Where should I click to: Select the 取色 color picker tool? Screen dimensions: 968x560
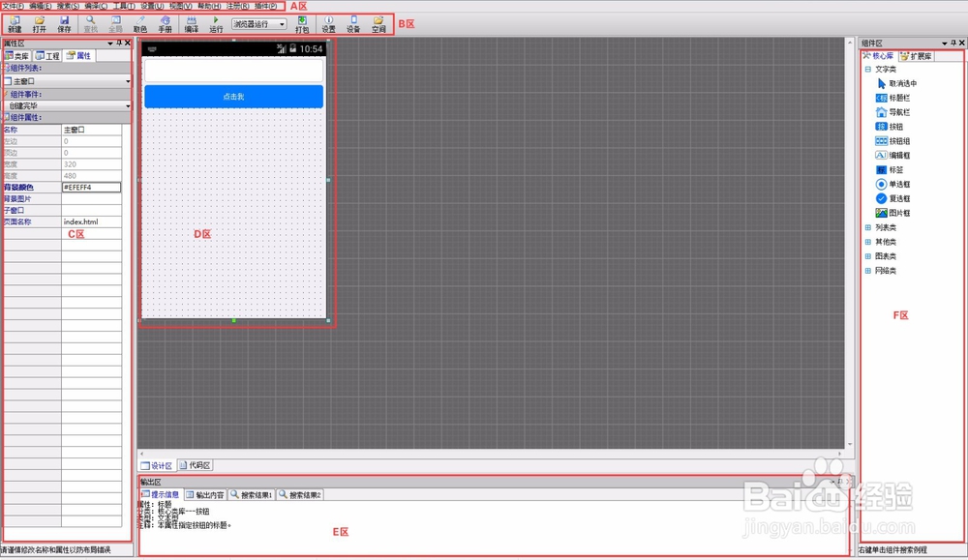tap(140, 25)
